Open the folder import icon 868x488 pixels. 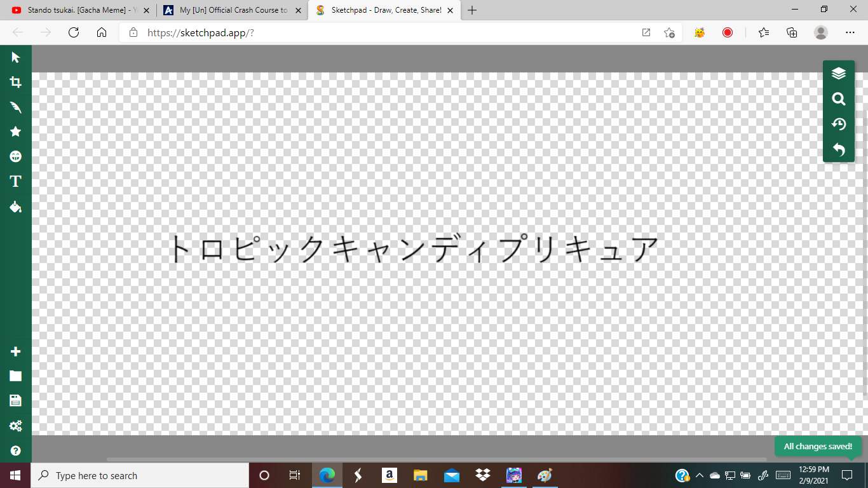click(16, 376)
